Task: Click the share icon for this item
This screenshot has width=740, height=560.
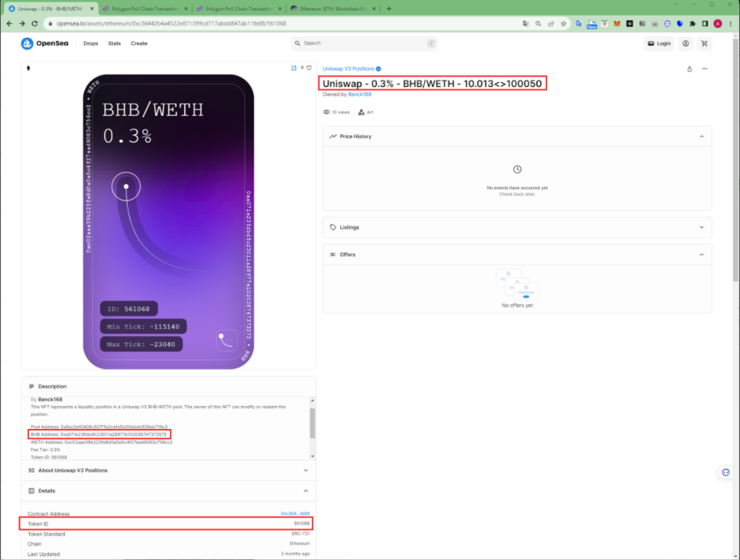Action: [689, 69]
